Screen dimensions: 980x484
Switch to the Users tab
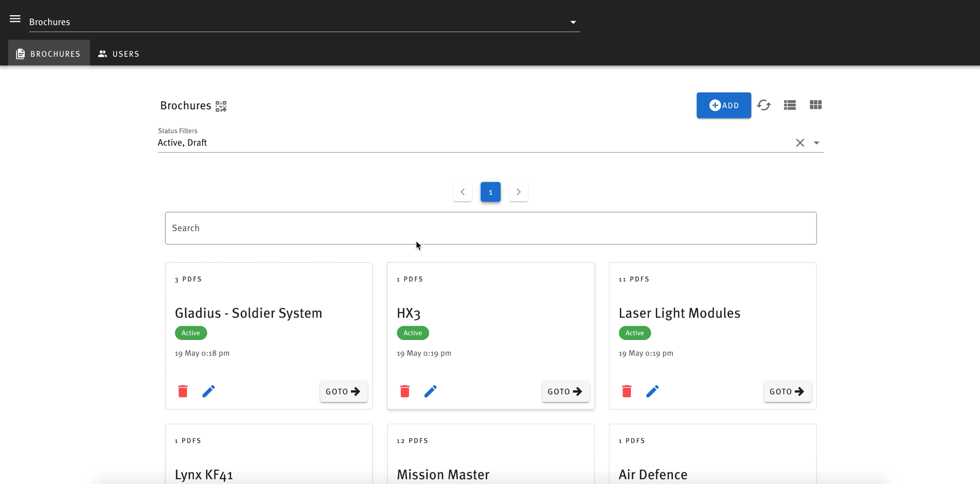tap(118, 54)
